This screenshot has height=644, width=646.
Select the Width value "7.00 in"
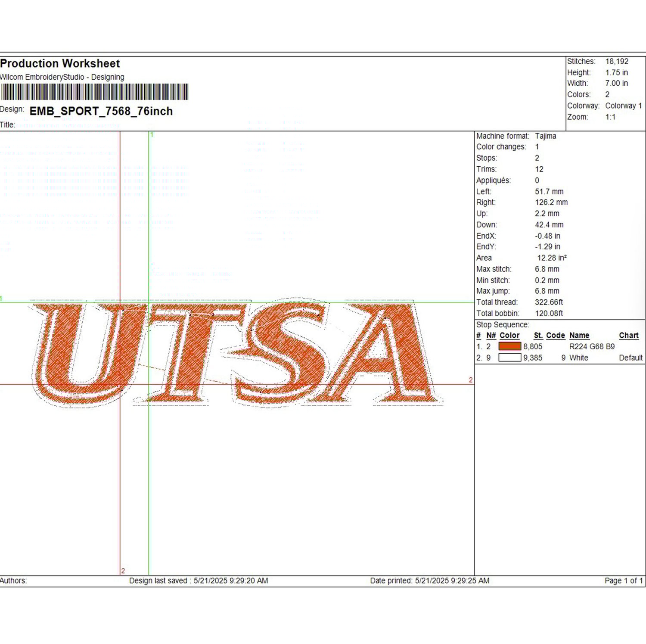pos(617,83)
